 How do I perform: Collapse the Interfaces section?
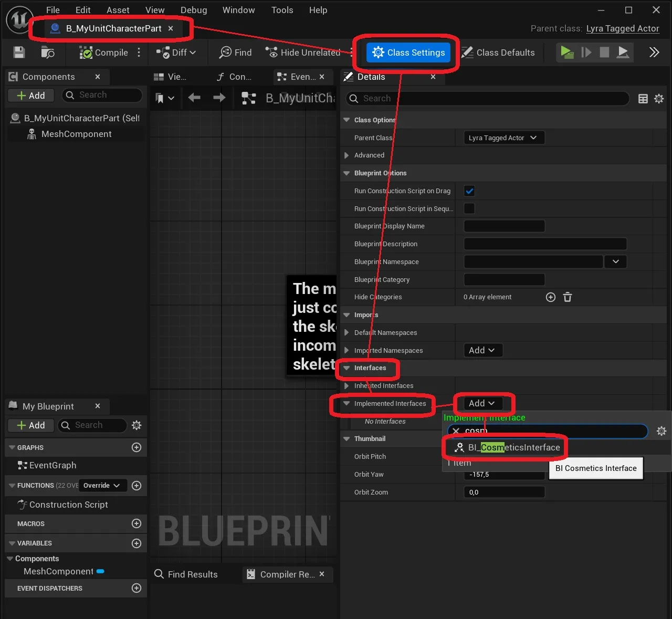coord(346,368)
